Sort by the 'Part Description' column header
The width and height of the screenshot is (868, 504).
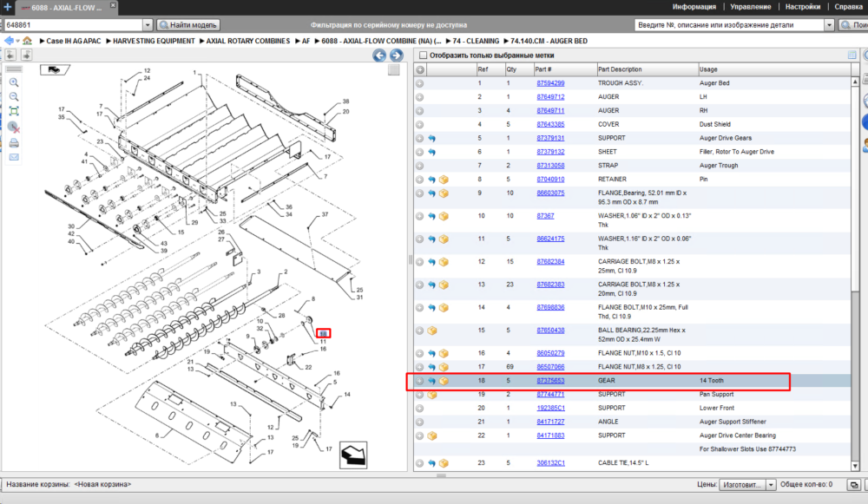(x=647, y=69)
